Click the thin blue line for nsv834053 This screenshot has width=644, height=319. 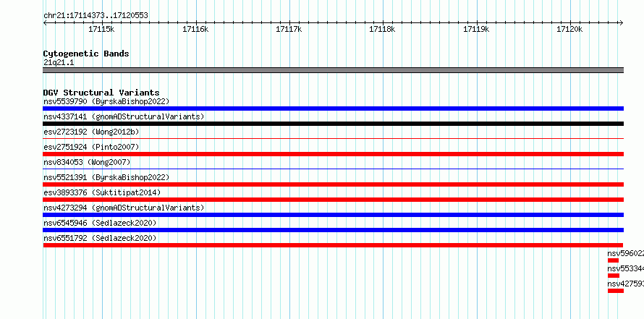(x=333, y=169)
